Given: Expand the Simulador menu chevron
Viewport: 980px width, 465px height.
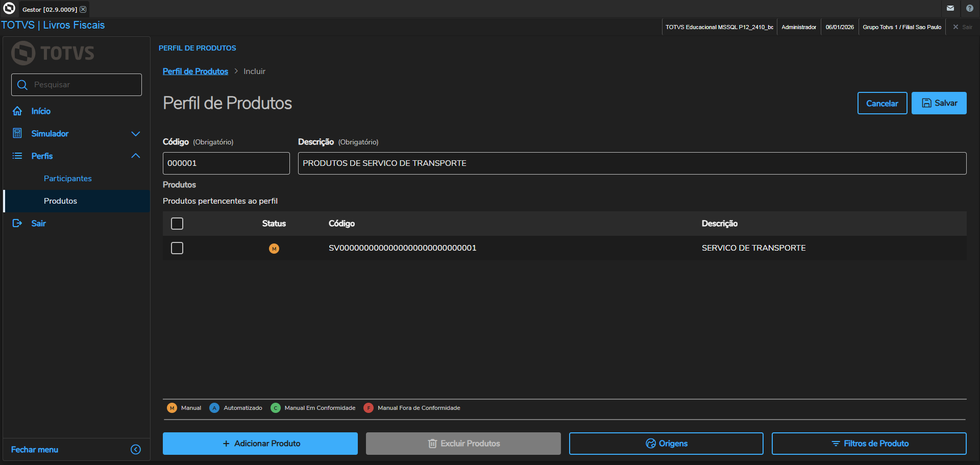Looking at the screenshot, I should 136,134.
